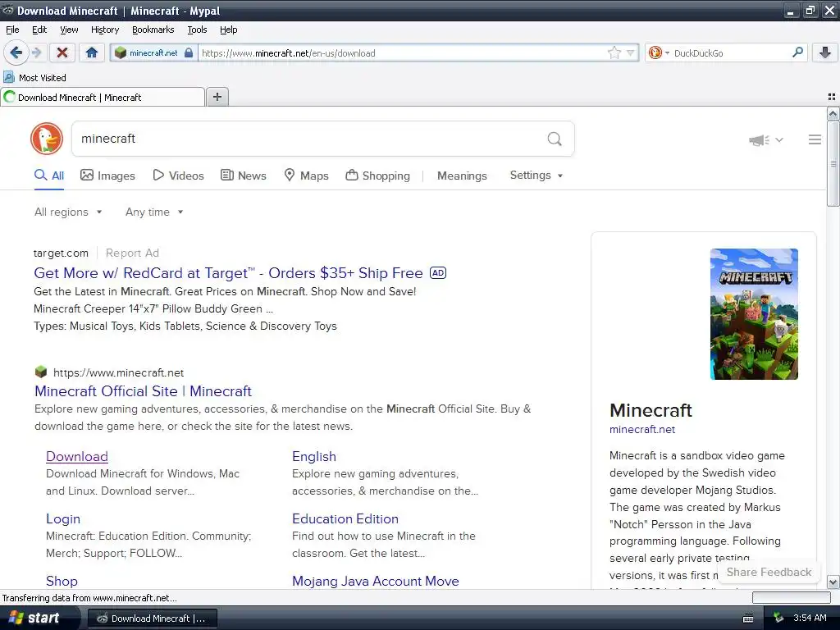Open the Target RedCard ad link
This screenshot has height=630, width=840.
(x=228, y=272)
